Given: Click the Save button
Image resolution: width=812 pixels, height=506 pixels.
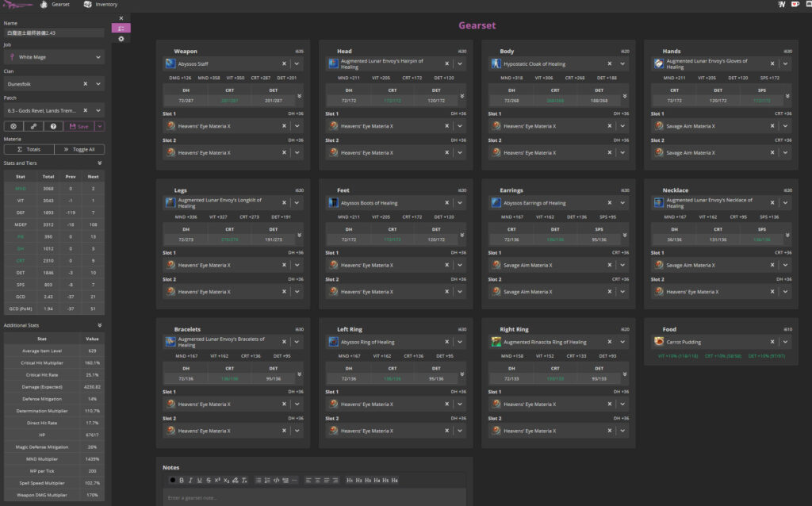Looking at the screenshot, I should tap(79, 126).
